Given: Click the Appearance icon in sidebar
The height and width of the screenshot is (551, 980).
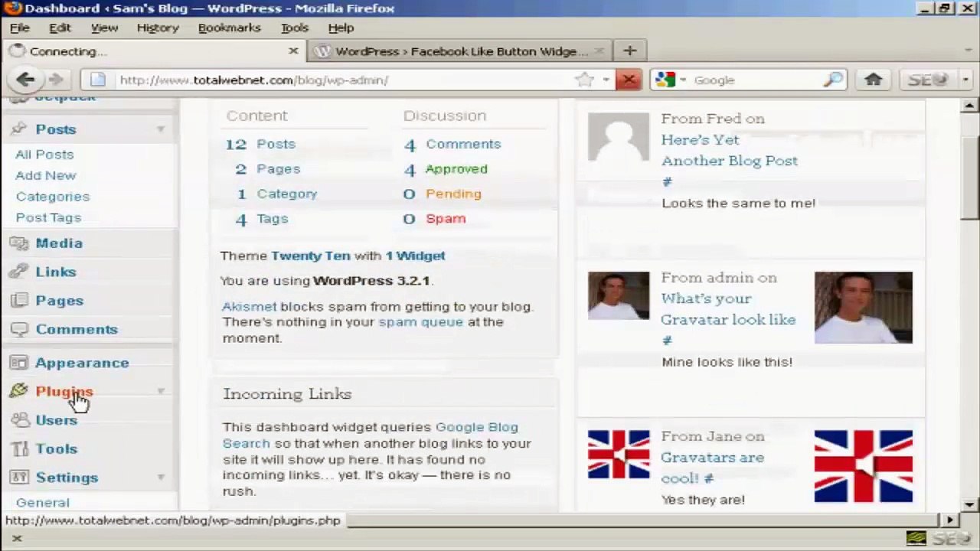Looking at the screenshot, I should [x=19, y=363].
